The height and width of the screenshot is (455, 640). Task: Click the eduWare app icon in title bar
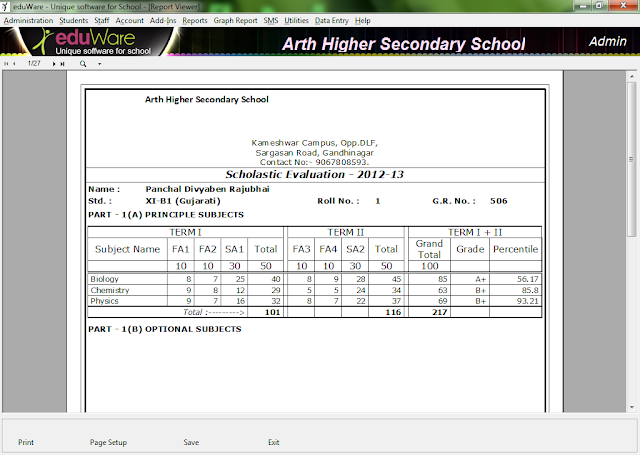coord(4,6)
